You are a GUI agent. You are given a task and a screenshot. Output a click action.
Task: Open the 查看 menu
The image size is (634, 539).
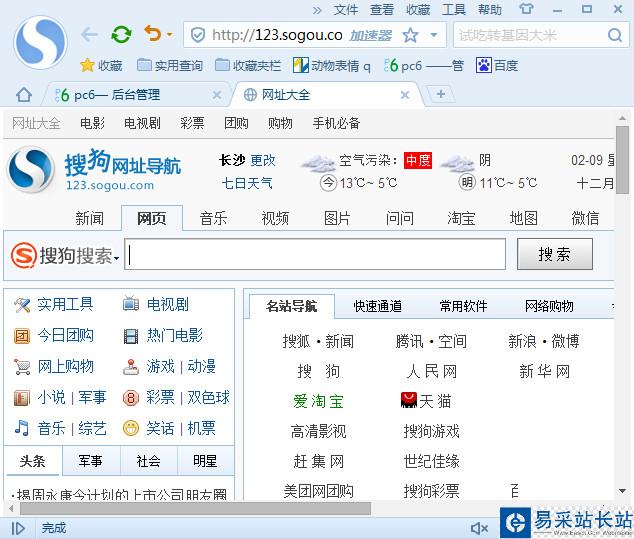pos(382,10)
